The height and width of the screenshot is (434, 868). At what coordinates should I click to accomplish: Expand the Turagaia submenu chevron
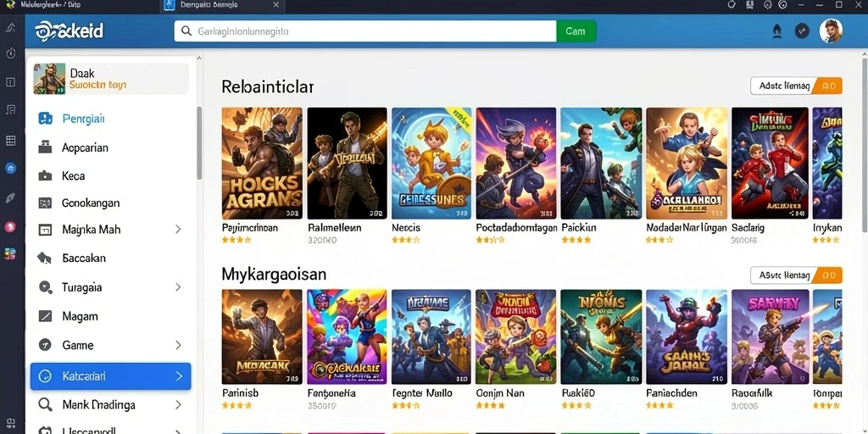click(178, 287)
